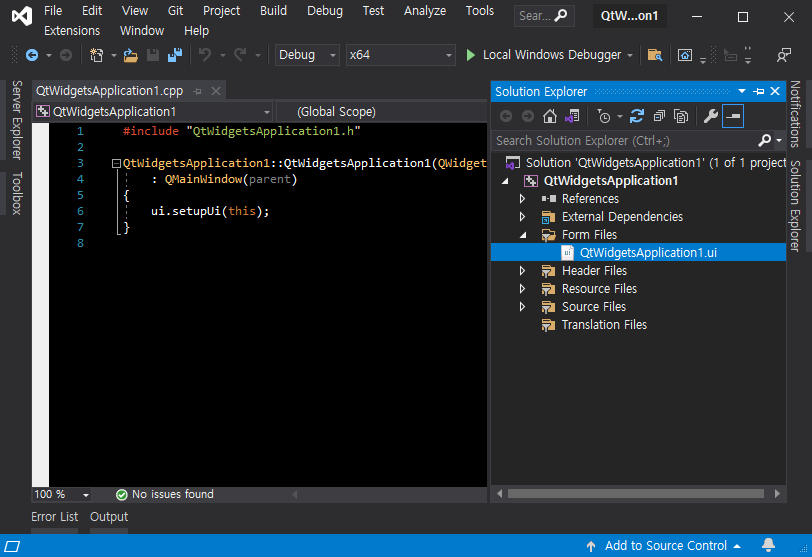Open the Extensions menu

(x=72, y=31)
